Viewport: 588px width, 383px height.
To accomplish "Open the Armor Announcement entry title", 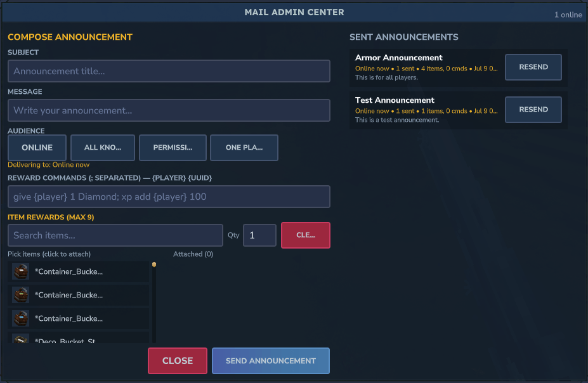I will (398, 58).
